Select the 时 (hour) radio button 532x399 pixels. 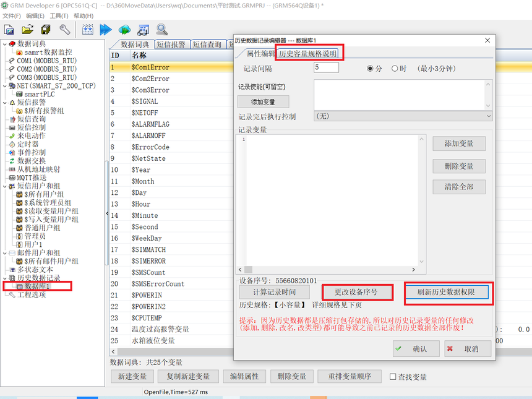point(395,69)
